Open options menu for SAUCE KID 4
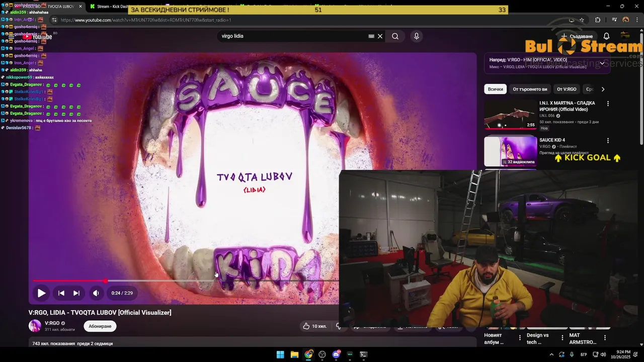This screenshot has height=362, width=644. 608,141
